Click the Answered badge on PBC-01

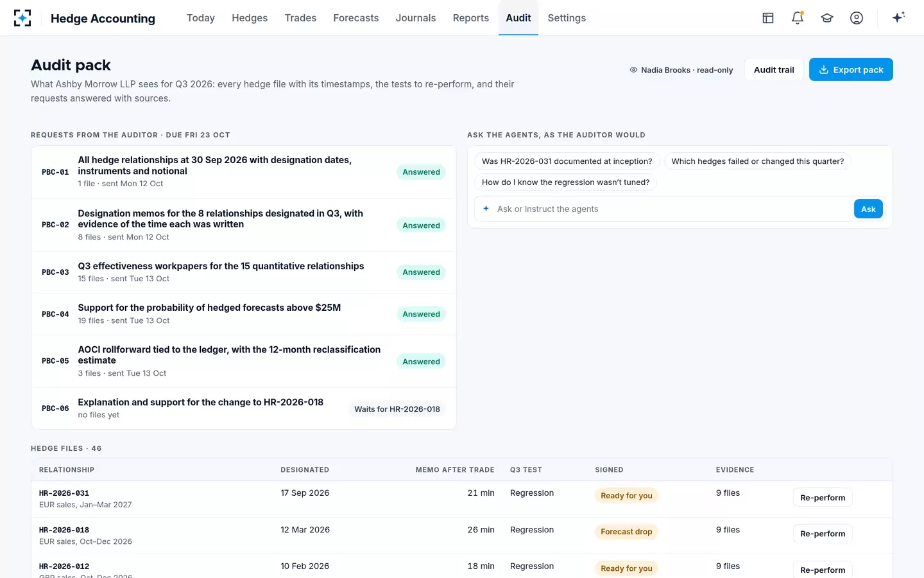tap(422, 172)
